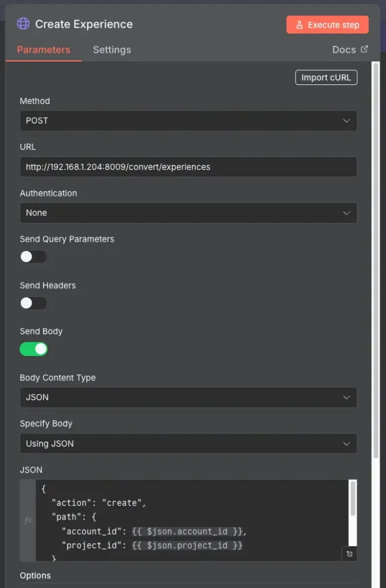The width and height of the screenshot is (386, 588).
Task: Click the Specify Body label
Action: 46,424
